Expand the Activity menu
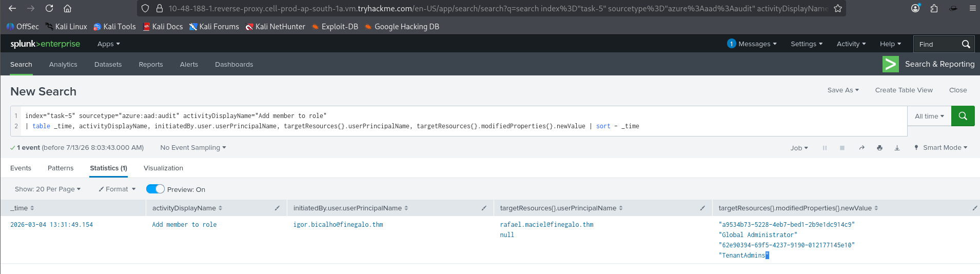This screenshot has height=274, width=980. pos(851,44)
